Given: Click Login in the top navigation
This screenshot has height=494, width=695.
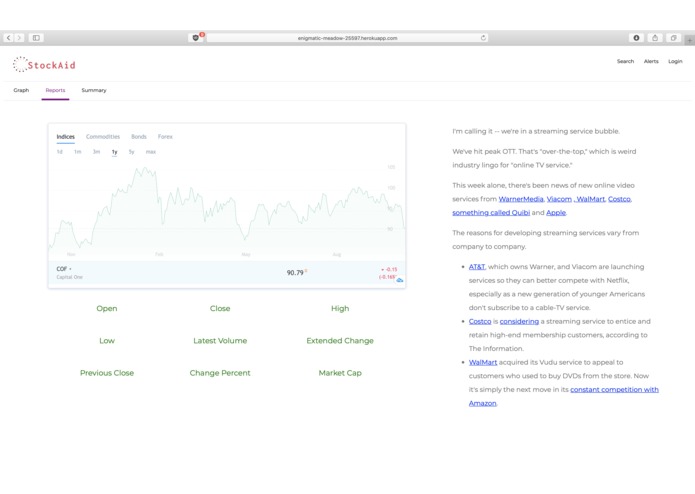Looking at the screenshot, I should click(x=675, y=61).
